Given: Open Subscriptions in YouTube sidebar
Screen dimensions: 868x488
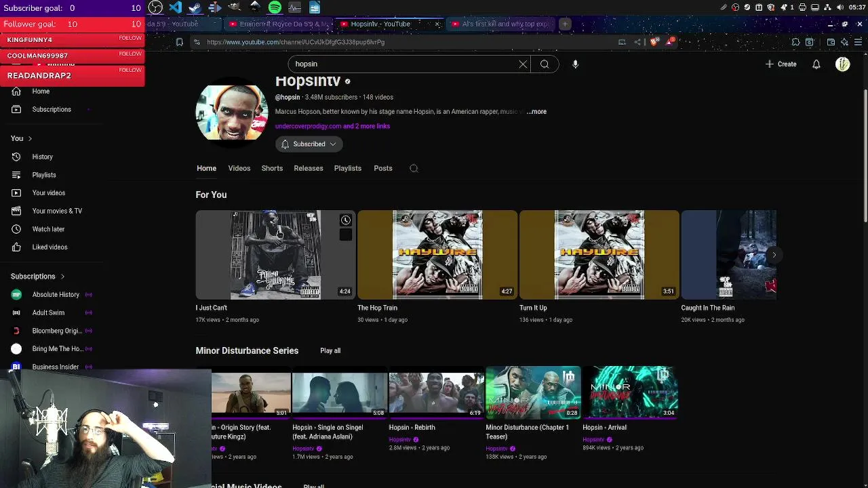Looking at the screenshot, I should (x=52, y=109).
